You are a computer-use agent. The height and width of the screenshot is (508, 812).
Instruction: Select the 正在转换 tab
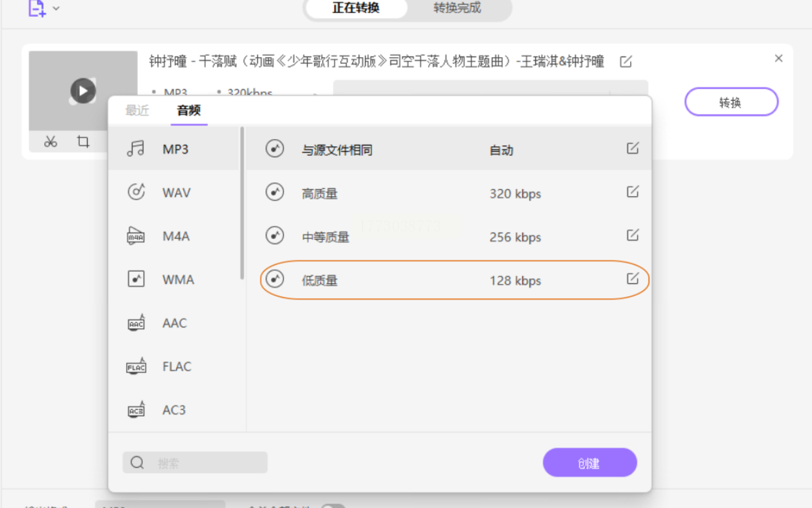point(356,8)
